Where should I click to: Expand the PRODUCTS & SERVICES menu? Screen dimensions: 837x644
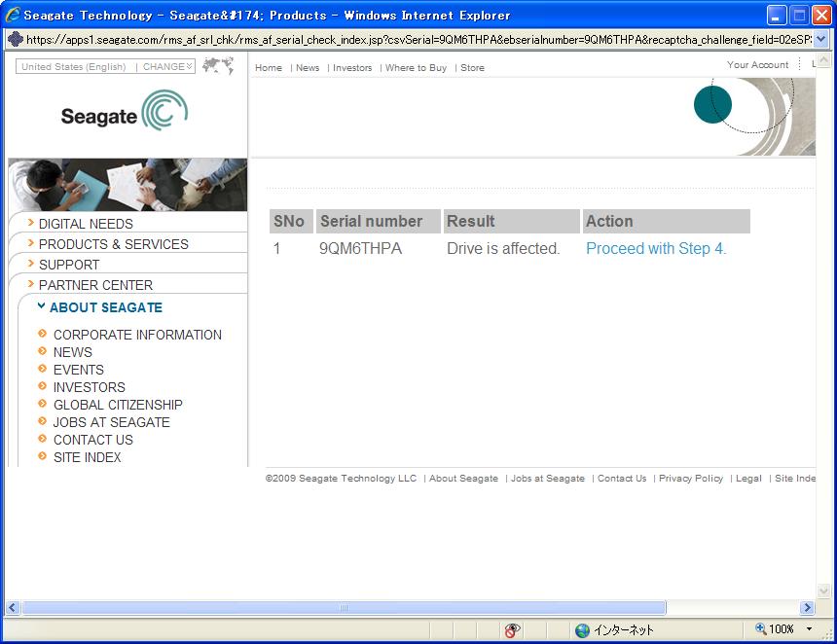[x=113, y=244]
